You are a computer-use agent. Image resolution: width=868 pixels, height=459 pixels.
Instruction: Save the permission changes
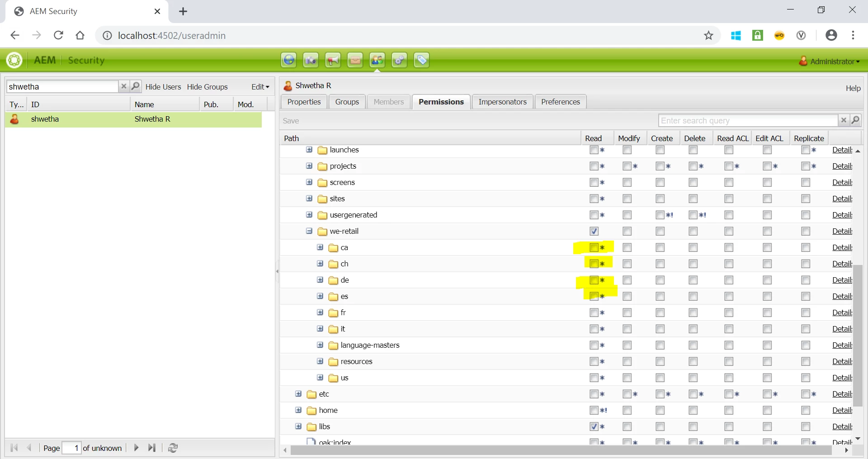[291, 121]
